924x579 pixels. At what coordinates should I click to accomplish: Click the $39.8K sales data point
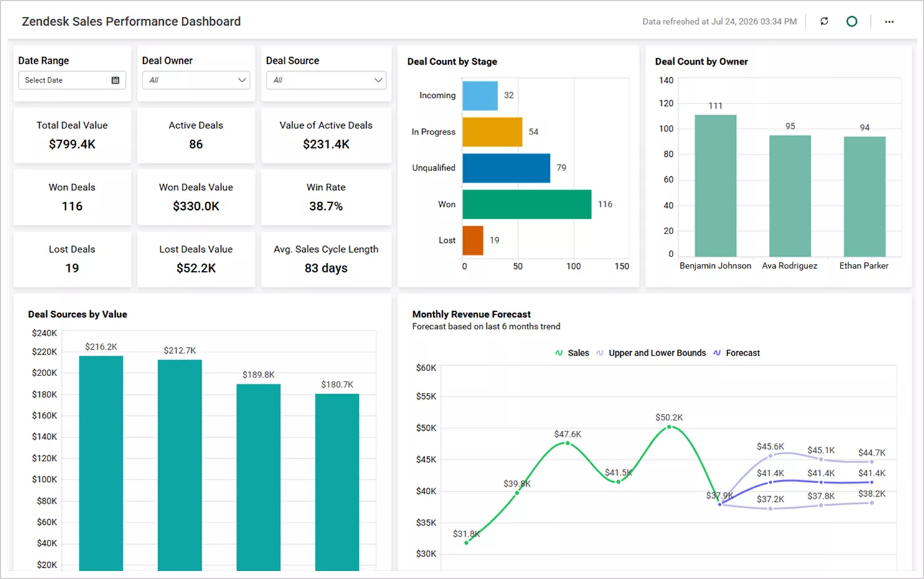[x=517, y=493]
